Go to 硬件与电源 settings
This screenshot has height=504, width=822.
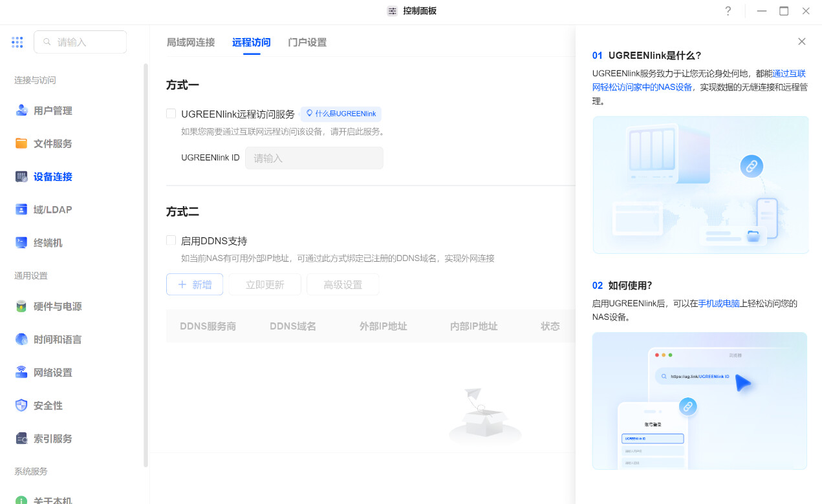coord(57,306)
